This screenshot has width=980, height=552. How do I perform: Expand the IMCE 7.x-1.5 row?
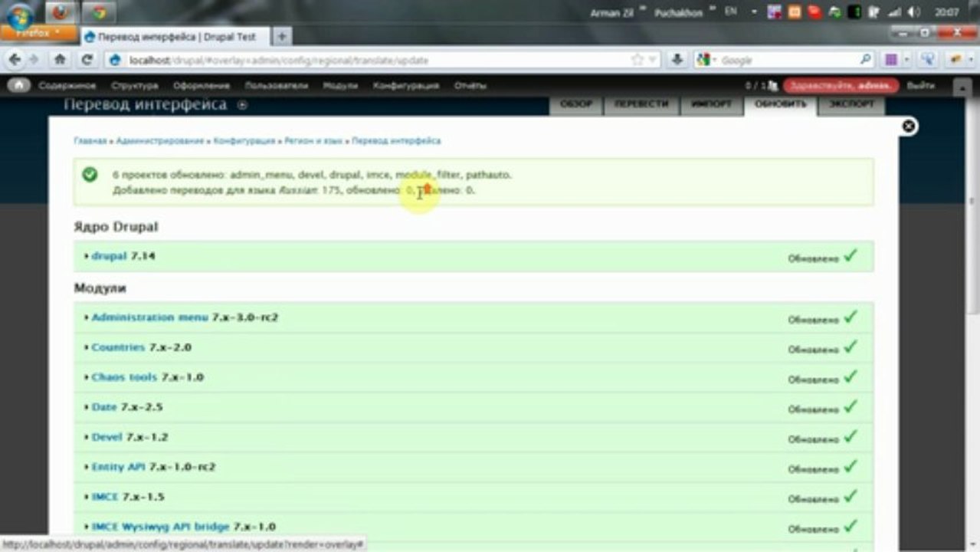pos(474,497)
